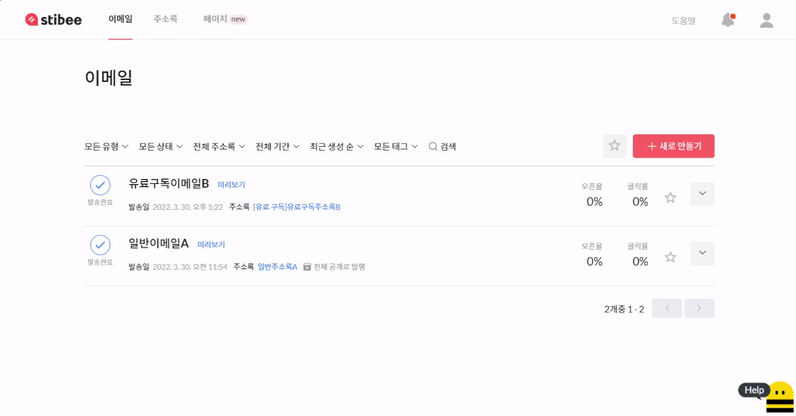Toggle the starred-only filter button

[614, 146]
